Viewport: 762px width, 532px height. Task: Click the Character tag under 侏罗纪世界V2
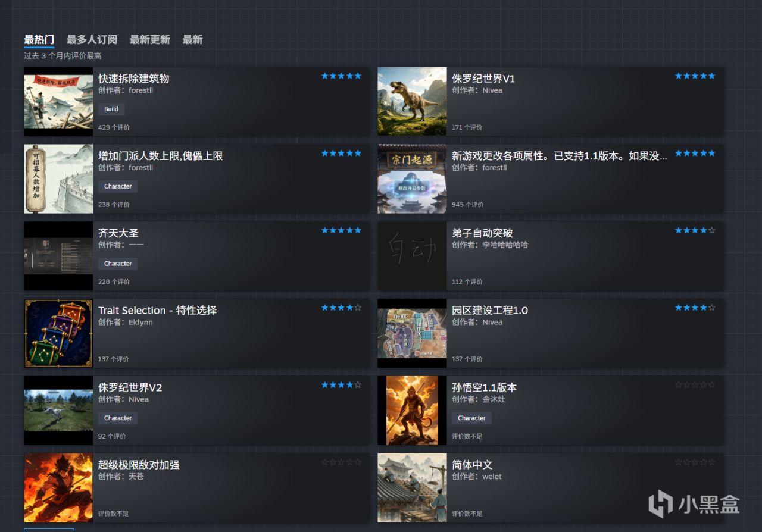(118, 418)
